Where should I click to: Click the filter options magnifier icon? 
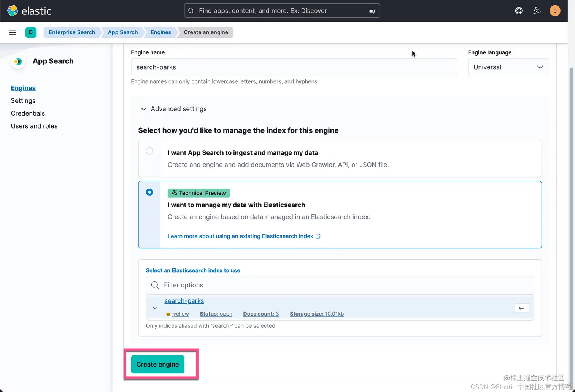(155, 285)
